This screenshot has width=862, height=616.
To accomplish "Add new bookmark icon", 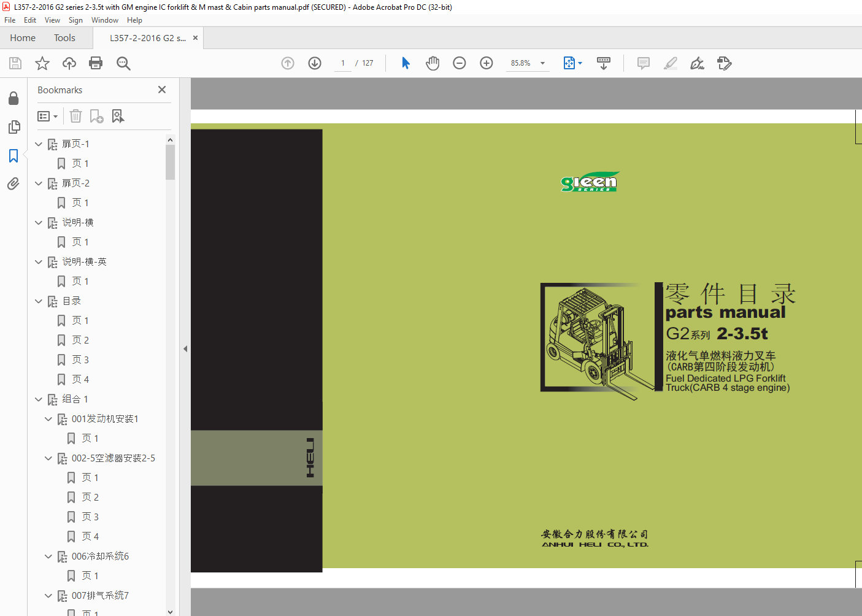I will 97,116.
